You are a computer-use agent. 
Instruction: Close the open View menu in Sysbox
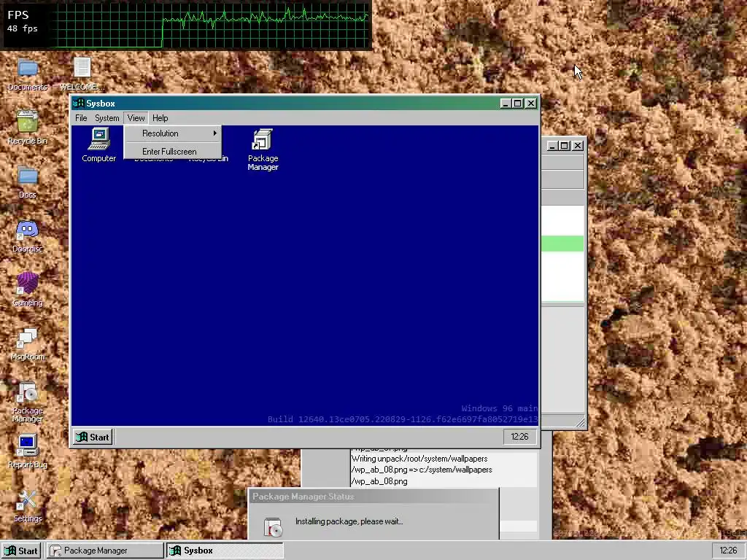(x=136, y=118)
